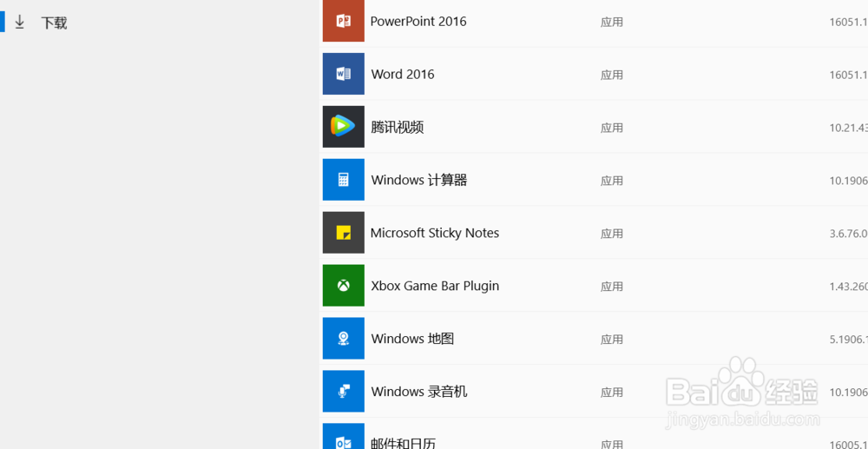The image size is (868, 449).
Task: Select the Windows 地图 name text
Action: pos(412,339)
